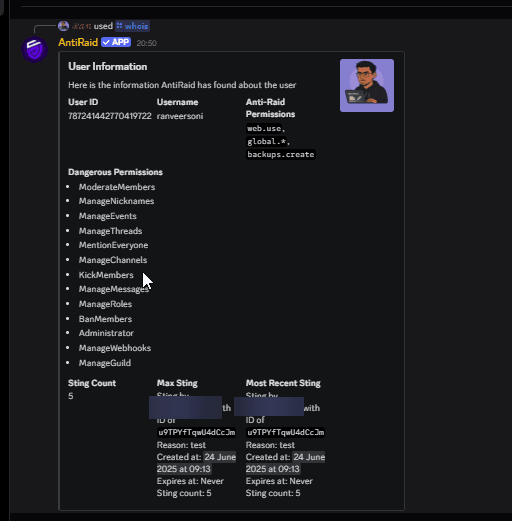This screenshot has height=521, width=512.
Task: Click the sting ID code under Max Sting
Action: [x=197, y=432]
